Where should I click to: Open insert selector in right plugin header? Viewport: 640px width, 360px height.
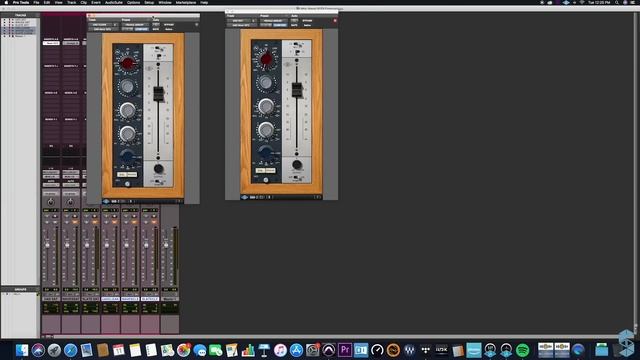pos(241,25)
